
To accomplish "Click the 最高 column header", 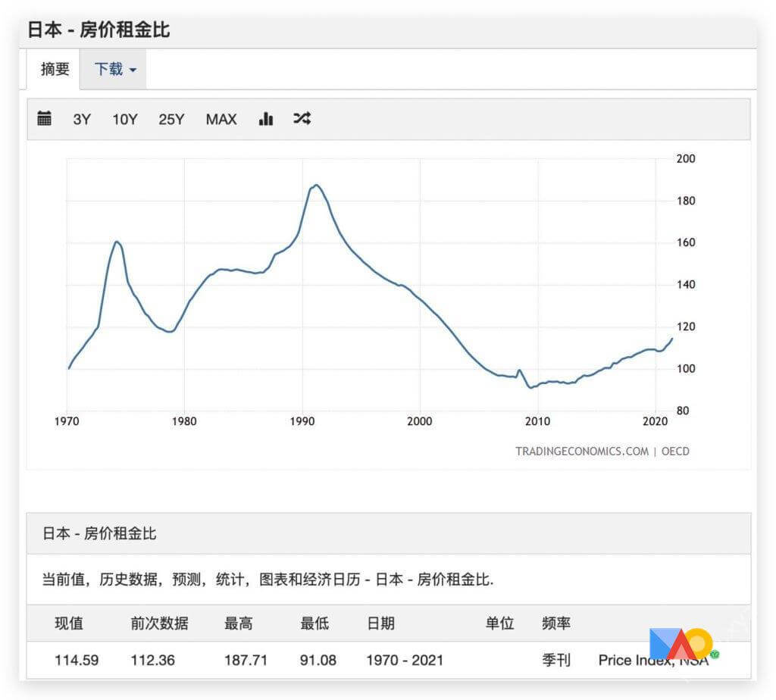I will (239, 623).
